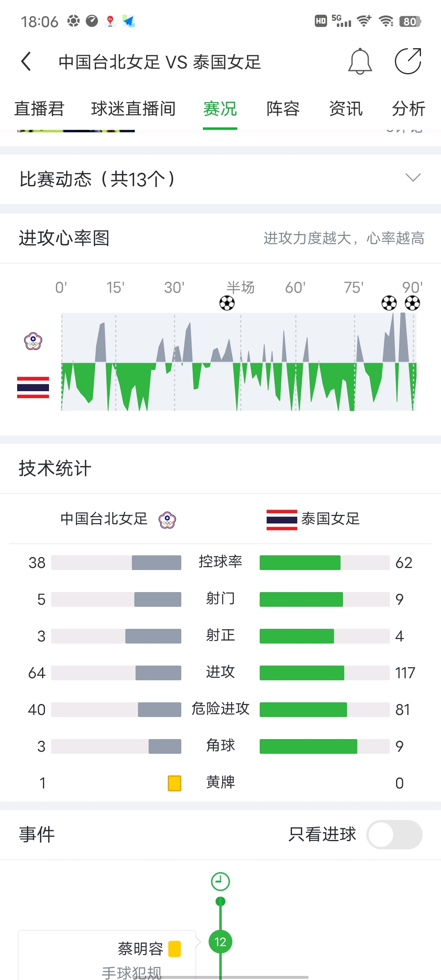The height and width of the screenshot is (980, 441).
Task: Tap the yellow card icon in stats row
Action: (x=174, y=783)
